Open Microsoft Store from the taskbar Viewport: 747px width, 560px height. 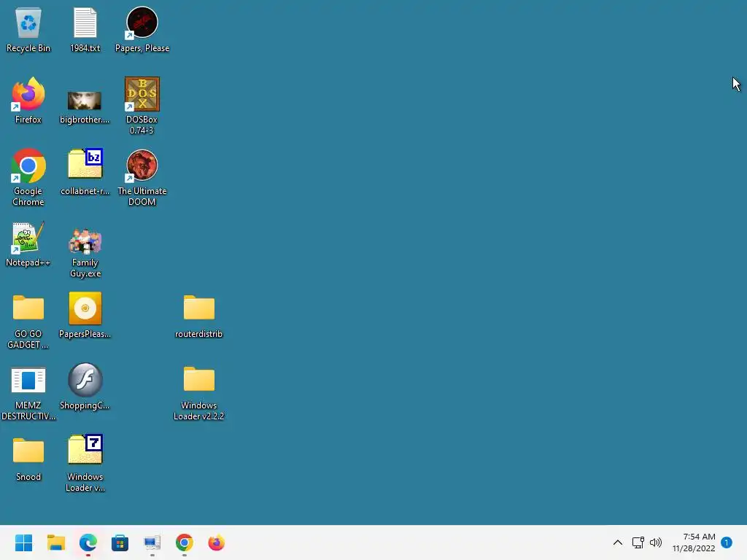point(120,542)
